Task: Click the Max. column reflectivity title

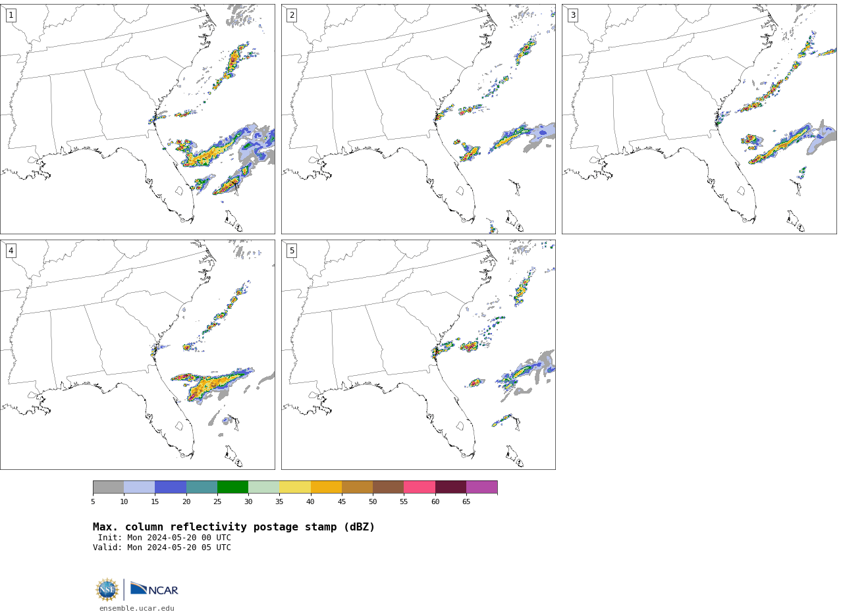Action: [234, 527]
